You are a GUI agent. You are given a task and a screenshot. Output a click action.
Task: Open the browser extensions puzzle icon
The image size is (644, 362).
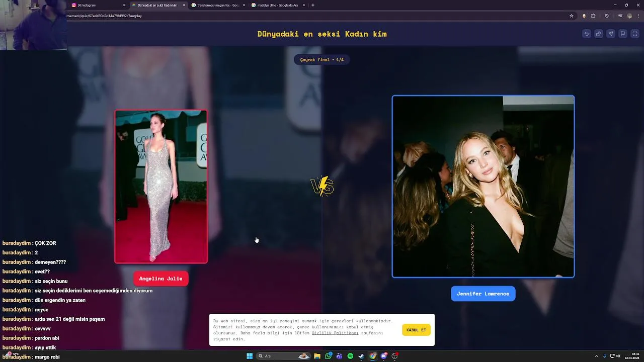click(x=593, y=16)
